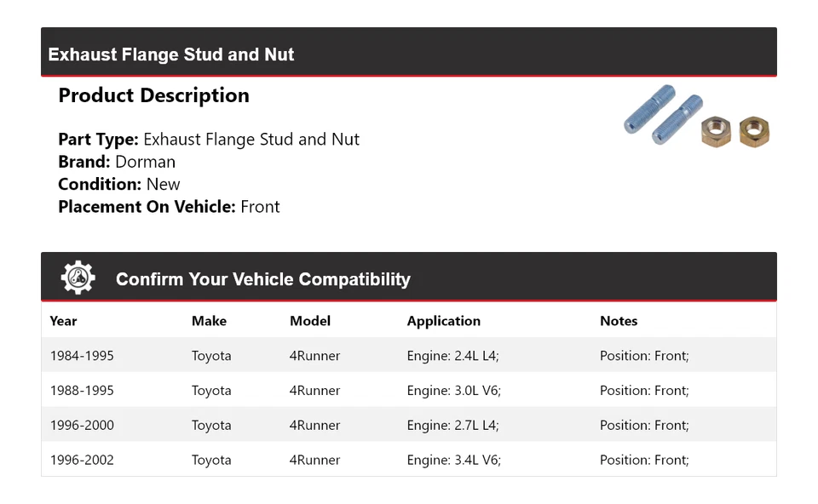Viewport: 818px width, 504px height.
Task: Click the Engine: 3.0L V6 cell
Action: [x=453, y=391]
